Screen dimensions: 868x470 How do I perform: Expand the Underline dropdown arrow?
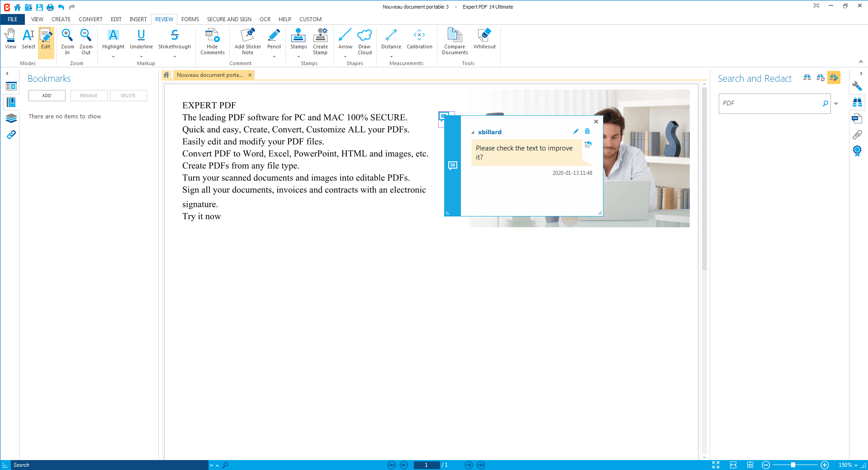[141, 57]
